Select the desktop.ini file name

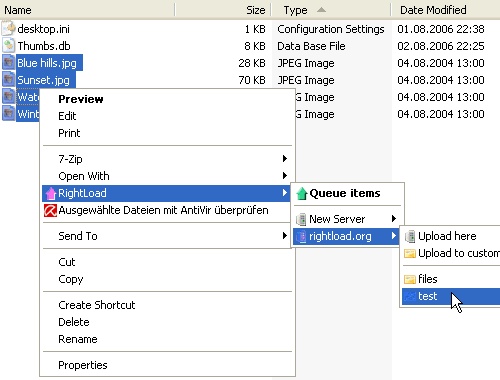coord(43,29)
